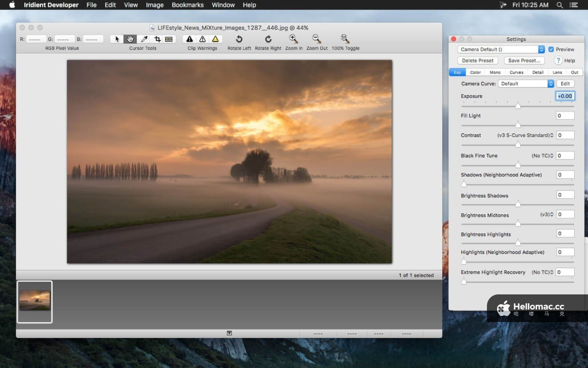Switch to the Color tab
The width and height of the screenshot is (588, 368).
(x=475, y=72)
